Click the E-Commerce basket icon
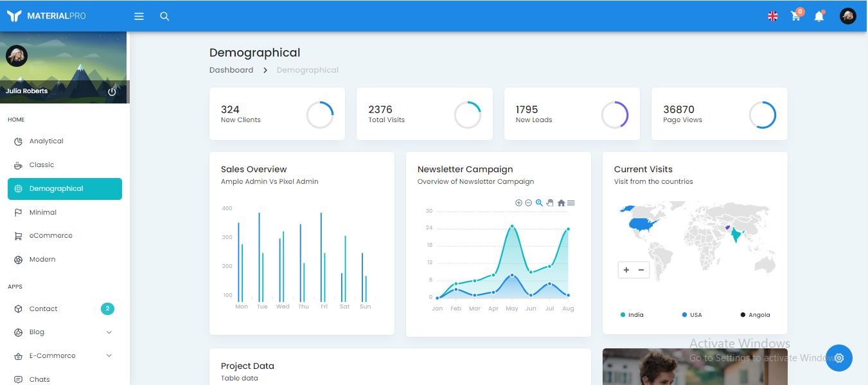The image size is (868, 385). [18, 356]
